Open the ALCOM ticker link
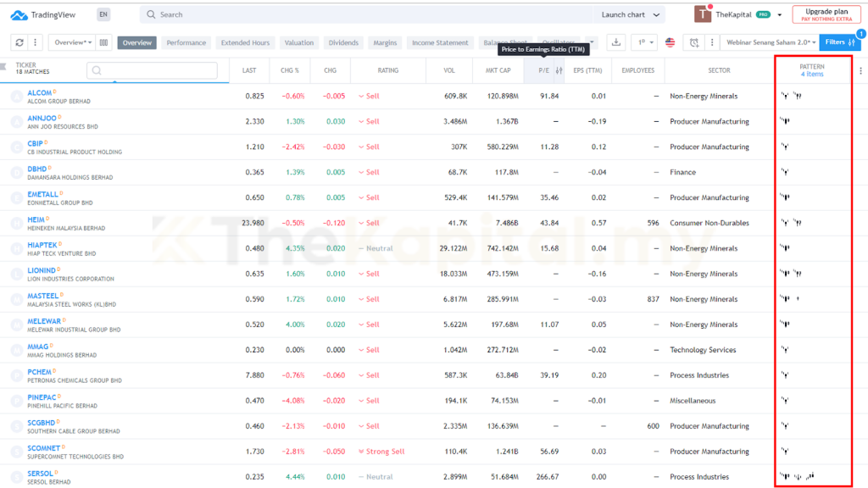 pyautogui.click(x=39, y=92)
